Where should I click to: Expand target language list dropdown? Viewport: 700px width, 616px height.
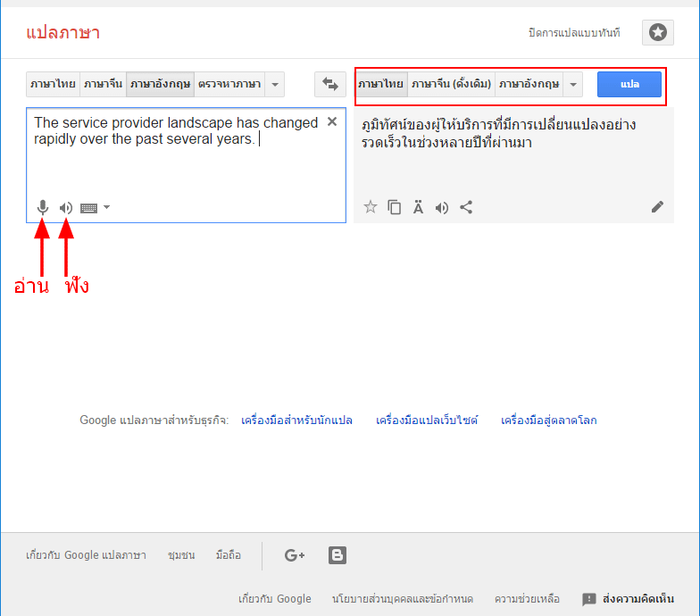point(573,84)
